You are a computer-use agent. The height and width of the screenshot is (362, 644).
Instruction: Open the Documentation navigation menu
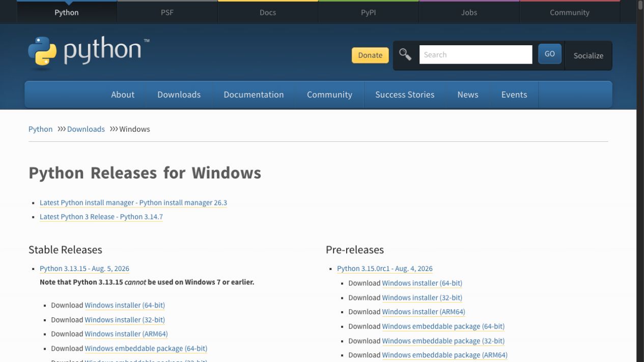[254, 95]
